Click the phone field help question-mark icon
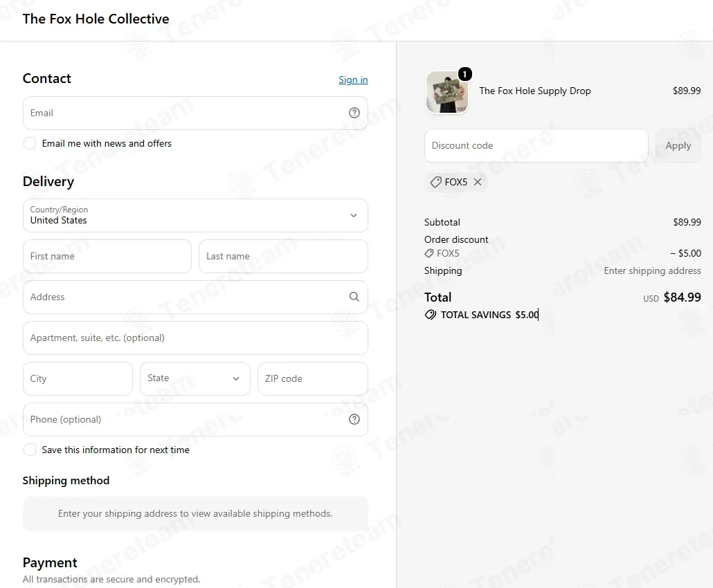 354,419
